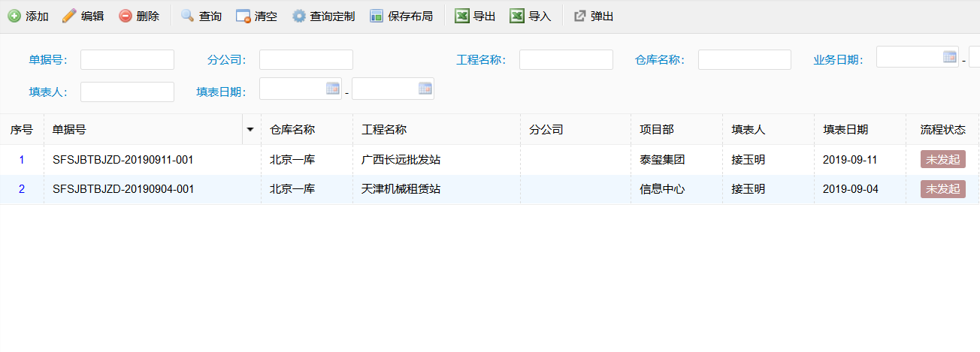Sort by the 项目部 column header
Image resolution: width=980 pixels, height=352 pixels.
coord(677,130)
